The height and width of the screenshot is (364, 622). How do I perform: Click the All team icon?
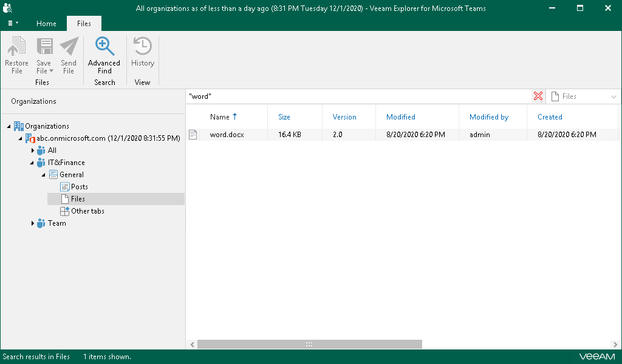(41, 150)
